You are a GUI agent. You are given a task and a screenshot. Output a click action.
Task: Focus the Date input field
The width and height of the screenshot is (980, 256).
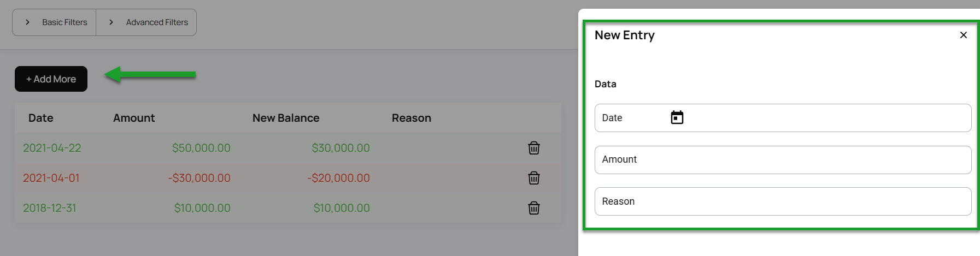[x=629, y=118]
